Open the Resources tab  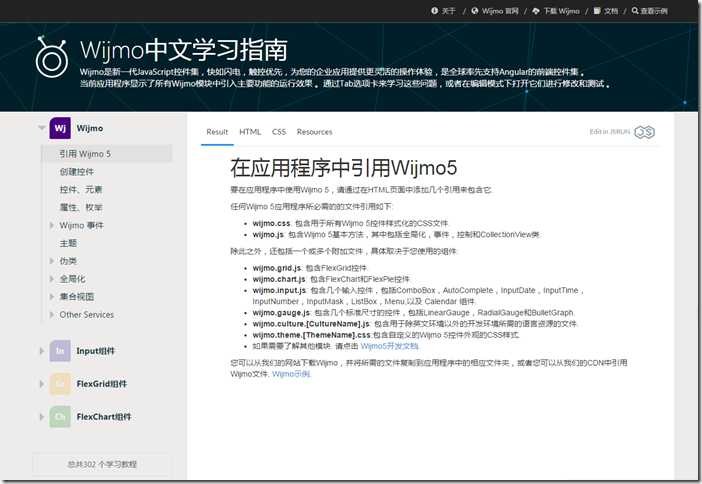(x=314, y=132)
